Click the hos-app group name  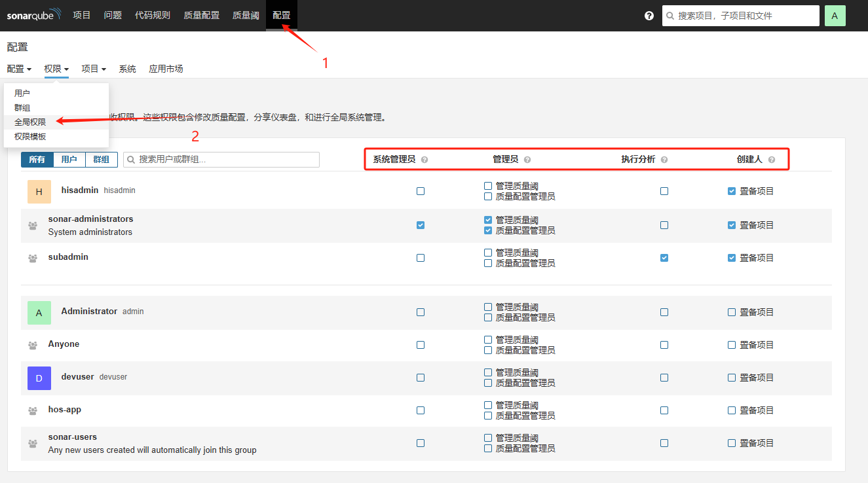(64, 410)
